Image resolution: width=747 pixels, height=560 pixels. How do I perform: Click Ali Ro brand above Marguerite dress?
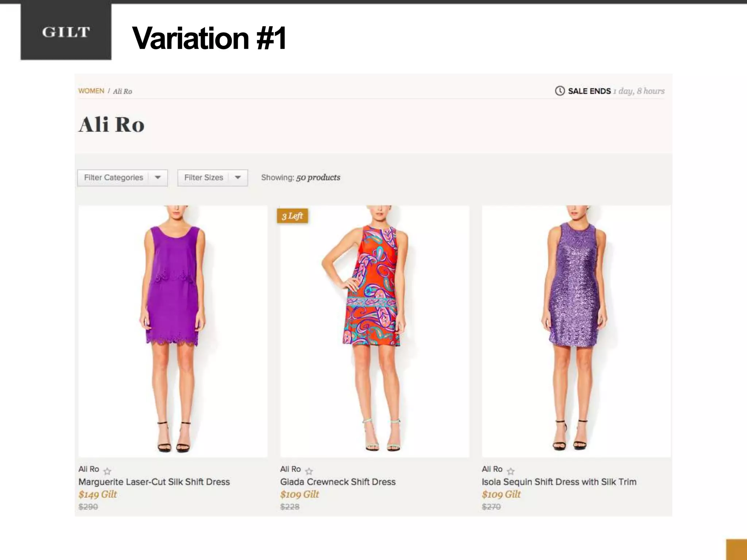pyautogui.click(x=89, y=469)
